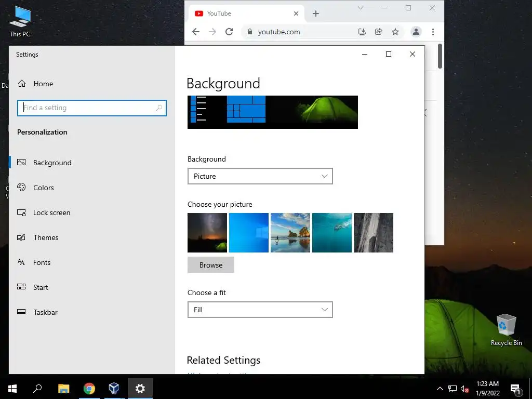Click the install app icon in Chrome's address bar
This screenshot has height=399, width=532.
362,32
